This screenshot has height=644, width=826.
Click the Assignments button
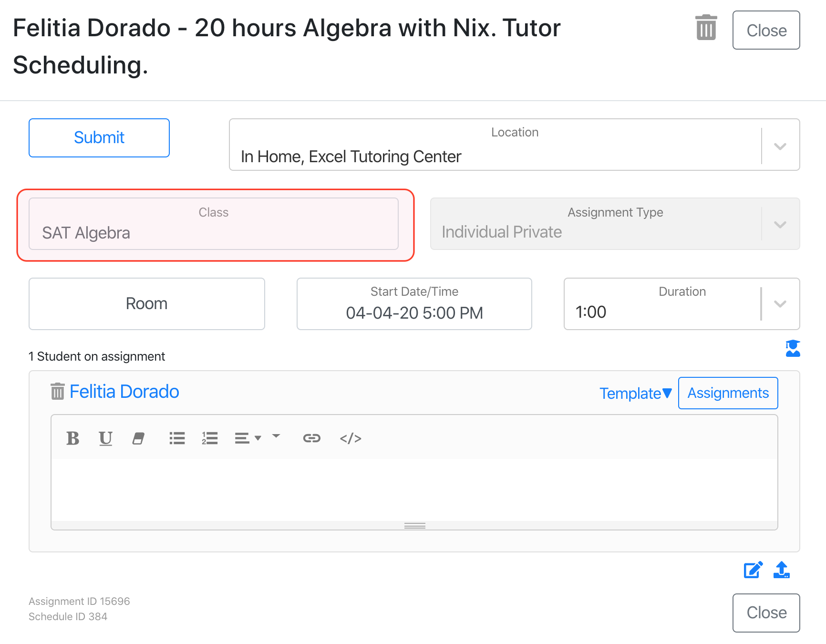(x=728, y=393)
